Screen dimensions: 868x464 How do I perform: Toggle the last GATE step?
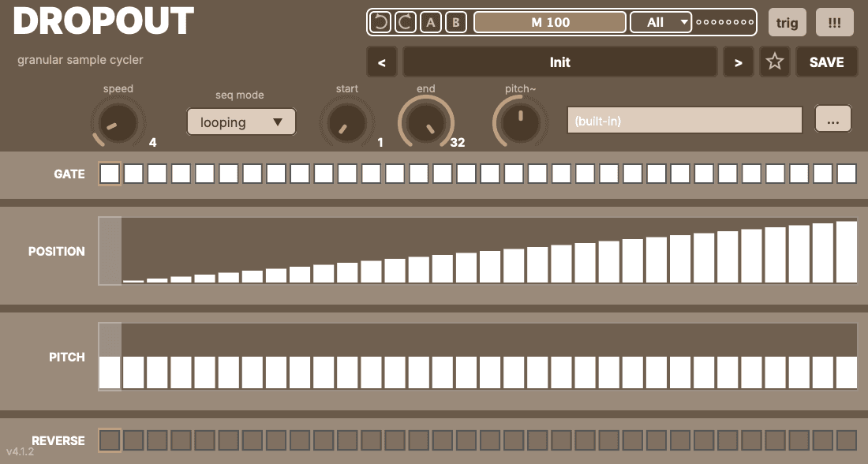pos(847,174)
